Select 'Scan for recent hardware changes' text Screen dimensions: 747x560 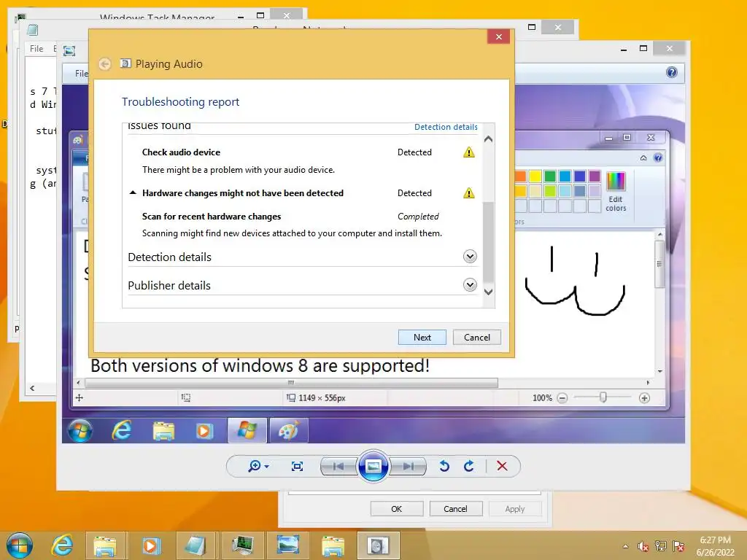[212, 216]
